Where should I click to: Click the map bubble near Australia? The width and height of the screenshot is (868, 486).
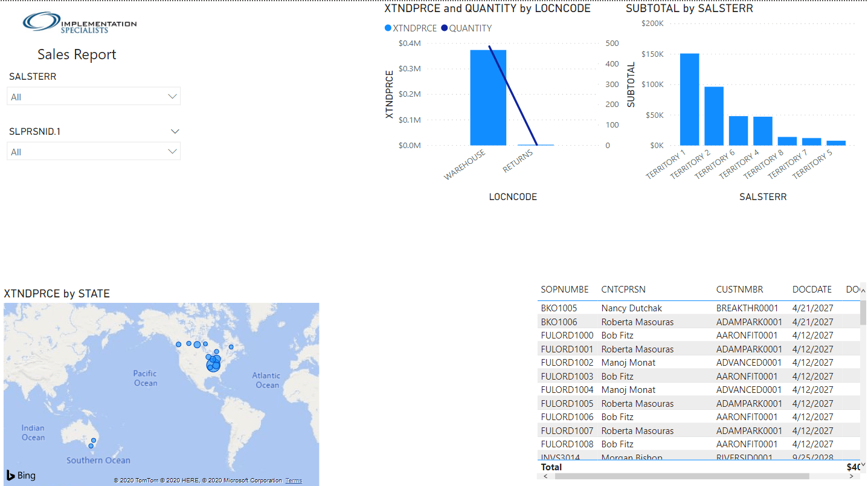pyautogui.click(x=92, y=441)
